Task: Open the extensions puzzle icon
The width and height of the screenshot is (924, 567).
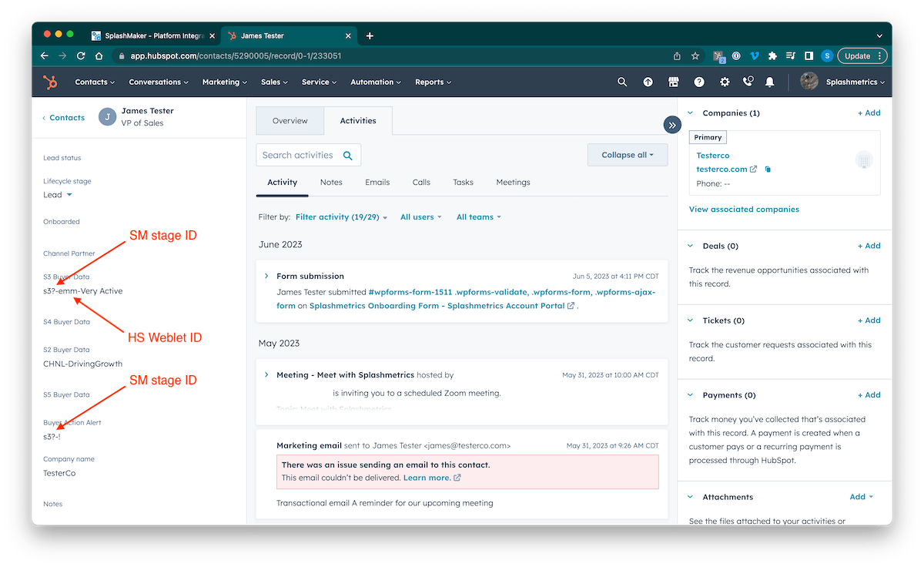Action: [773, 55]
